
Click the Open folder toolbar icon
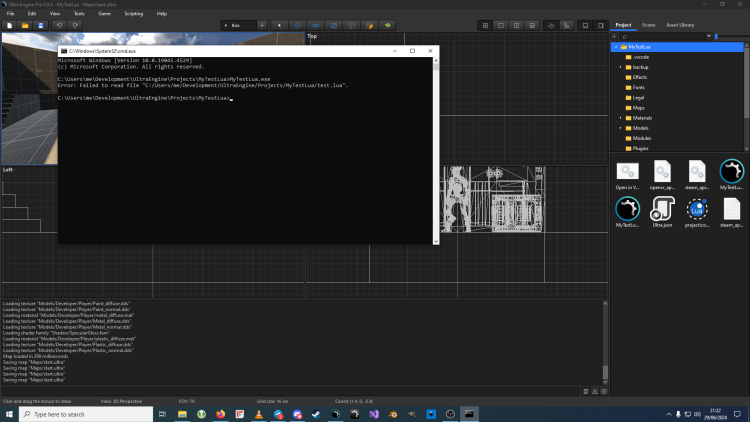point(25,25)
